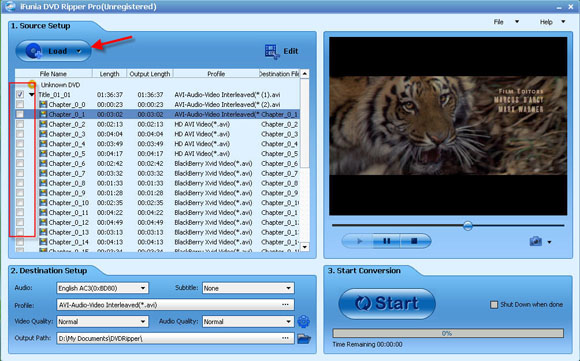Click the Play button in preview controls
This screenshot has width=580, height=361.
tap(358, 241)
